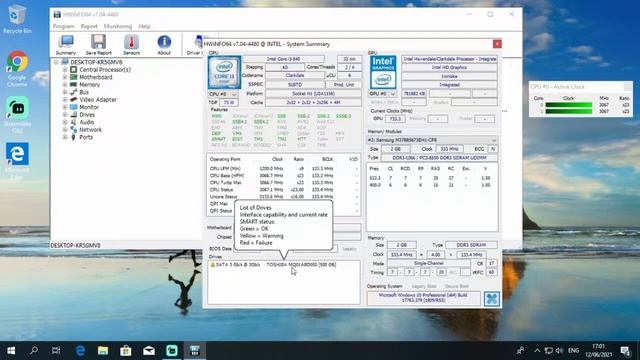Click the Single-Channel mode field
Viewport: 640px width, 360px height.
coord(428,263)
